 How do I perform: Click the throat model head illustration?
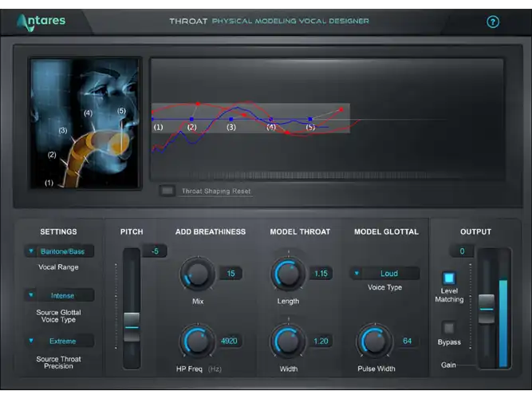click(85, 123)
